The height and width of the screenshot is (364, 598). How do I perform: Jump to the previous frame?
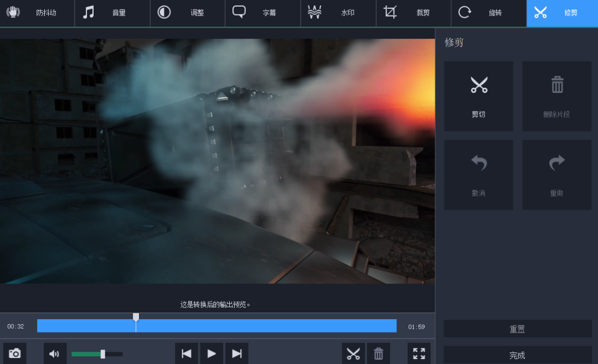[x=187, y=353]
